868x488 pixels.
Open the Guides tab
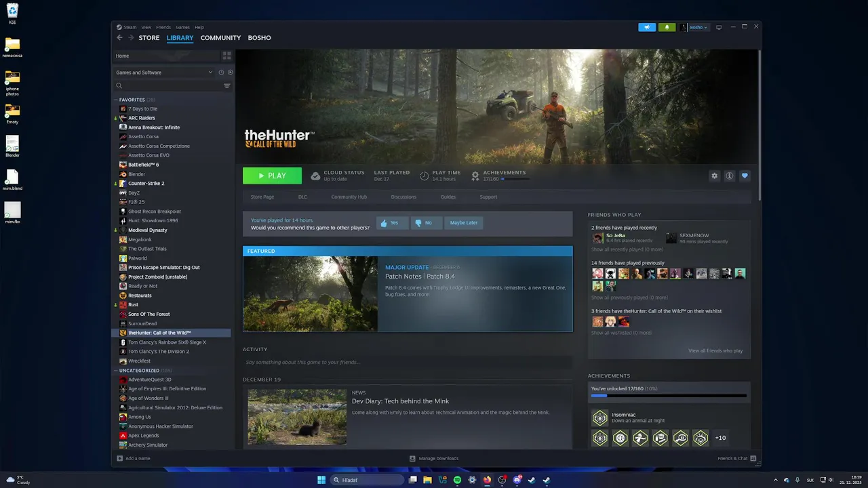pos(448,197)
